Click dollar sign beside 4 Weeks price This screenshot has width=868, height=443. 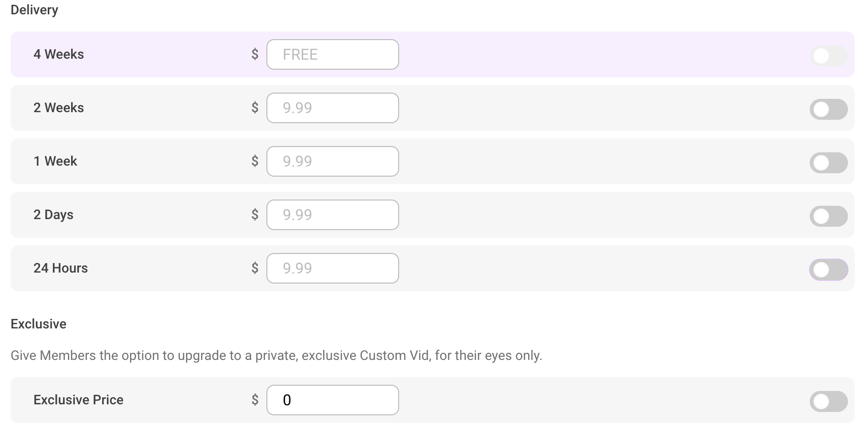point(255,54)
